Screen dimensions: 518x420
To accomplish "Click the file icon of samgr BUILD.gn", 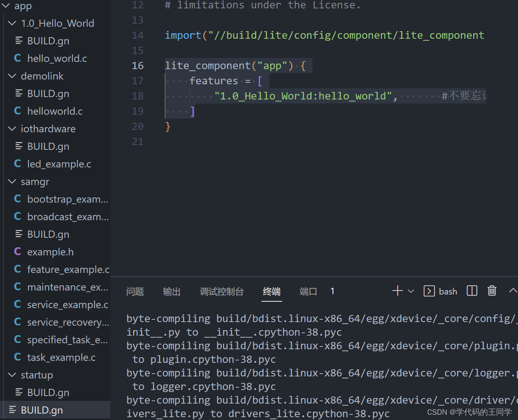I will (19, 234).
